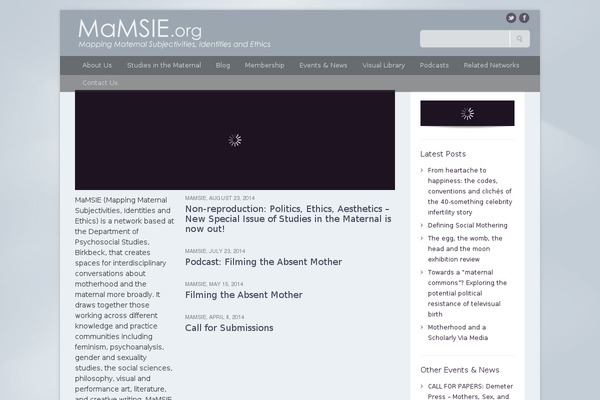Go to the Blog page
Viewport: 600px width, 400px height.
pos(223,65)
